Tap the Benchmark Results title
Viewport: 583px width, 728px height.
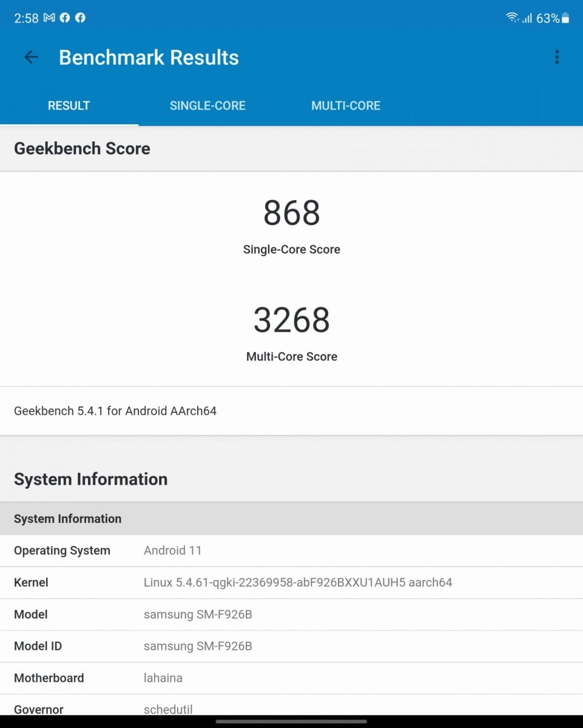149,57
